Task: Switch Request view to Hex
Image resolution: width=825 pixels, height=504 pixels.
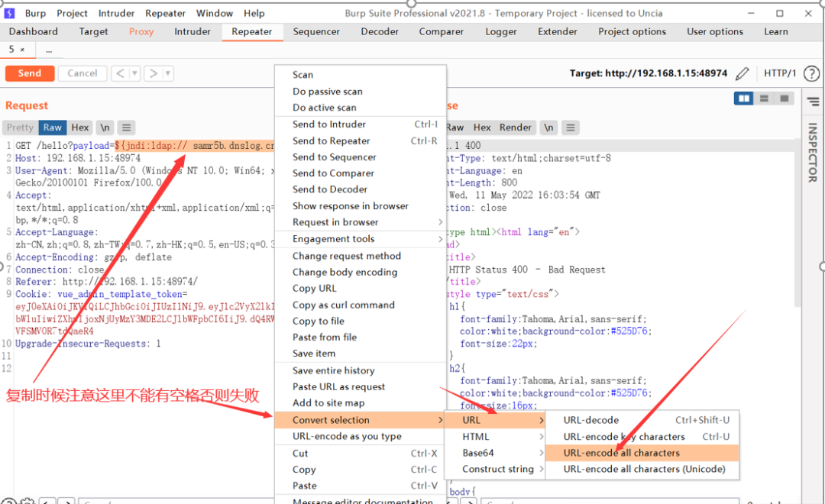Action: point(80,128)
